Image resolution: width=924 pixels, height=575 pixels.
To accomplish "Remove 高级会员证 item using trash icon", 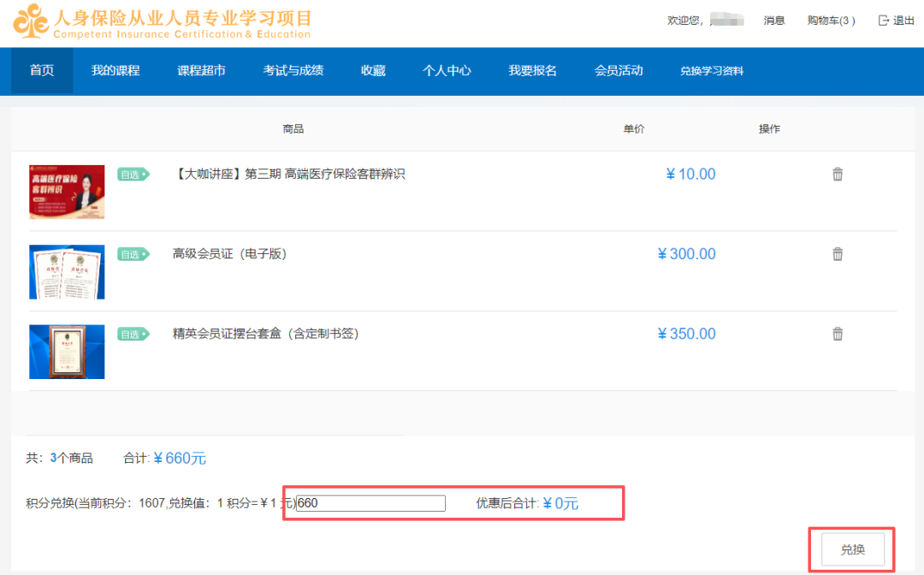I will 838,254.
